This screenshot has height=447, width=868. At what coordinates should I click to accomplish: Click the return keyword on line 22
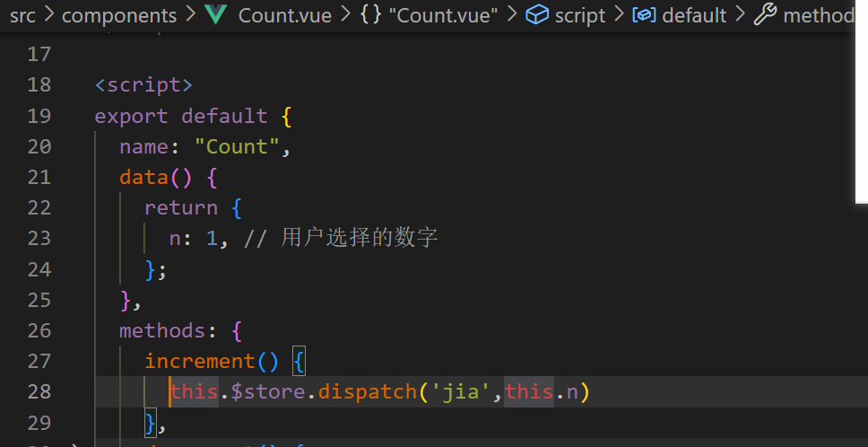click(181, 208)
